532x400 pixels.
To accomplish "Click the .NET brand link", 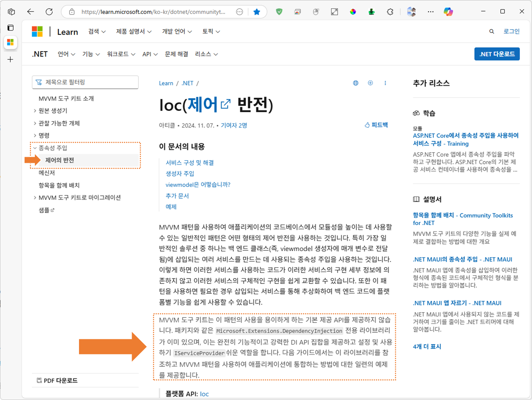I will [40, 54].
